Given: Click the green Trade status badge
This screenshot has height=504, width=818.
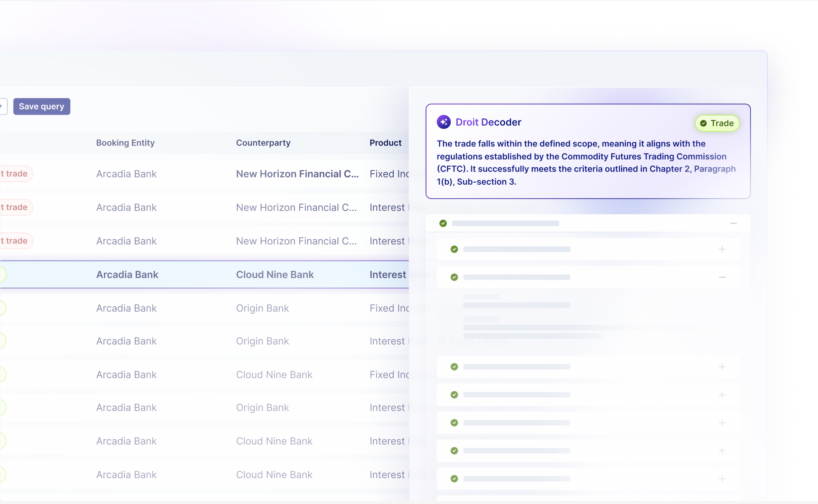Looking at the screenshot, I should [x=717, y=123].
